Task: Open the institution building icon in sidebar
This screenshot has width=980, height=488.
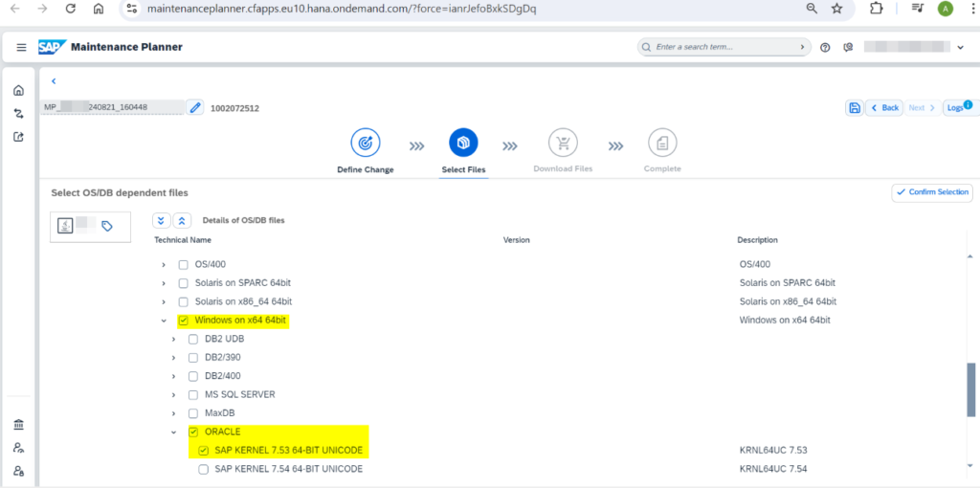Action: click(19, 425)
